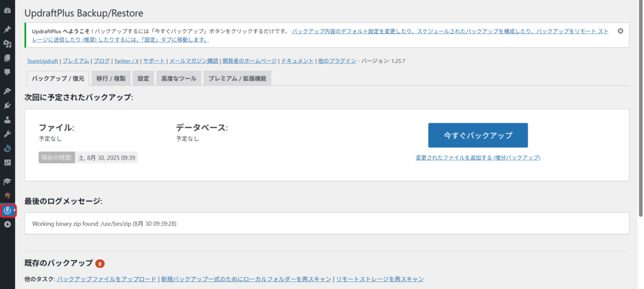Click the バックアップファイルをアップロード link
This screenshot has width=644, height=289.
pyautogui.click(x=106, y=279)
